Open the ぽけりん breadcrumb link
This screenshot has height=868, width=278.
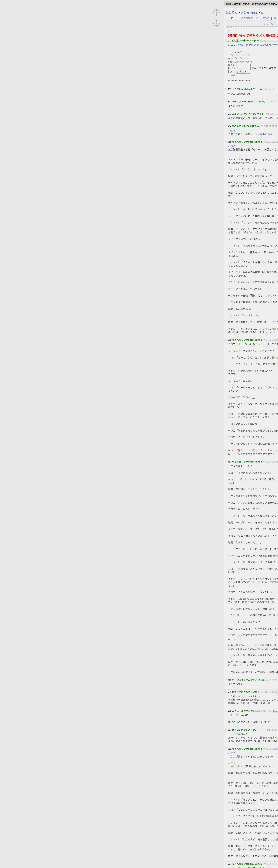point(232,12)
